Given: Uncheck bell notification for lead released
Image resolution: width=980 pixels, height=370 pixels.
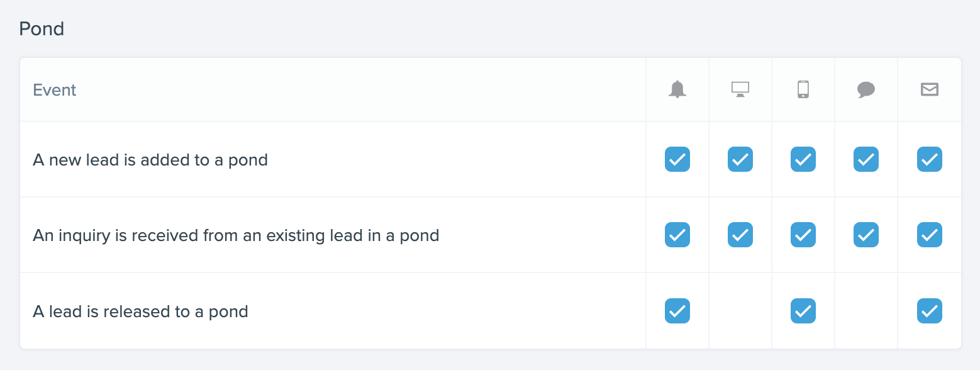Looking at the screenshot, I should pos(677,311).
